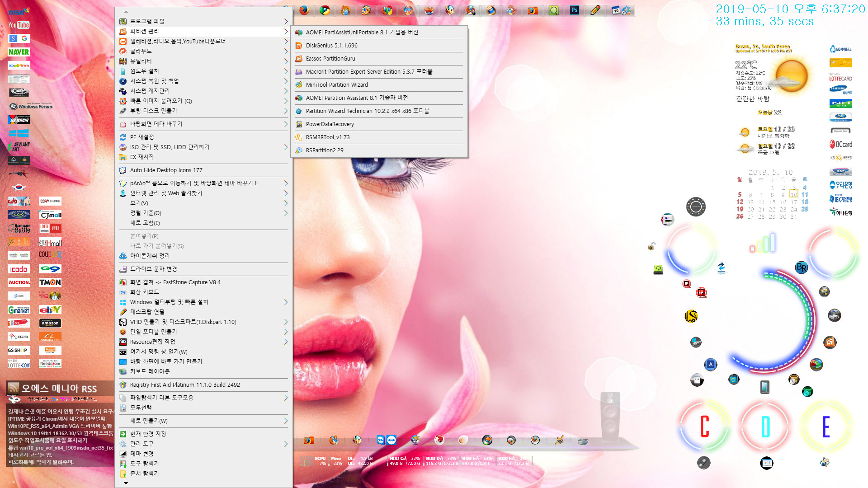Image resolution: width=868 pixels, height=488 pixels.
Task: Open the Gmarket shortcut icon
Action: [x=19, y=310]
